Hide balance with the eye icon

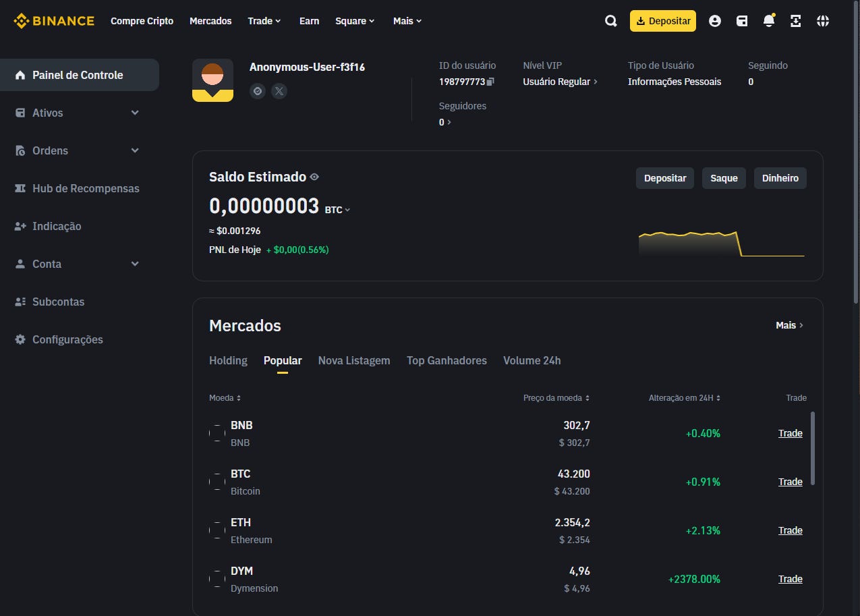click(314, 177)
